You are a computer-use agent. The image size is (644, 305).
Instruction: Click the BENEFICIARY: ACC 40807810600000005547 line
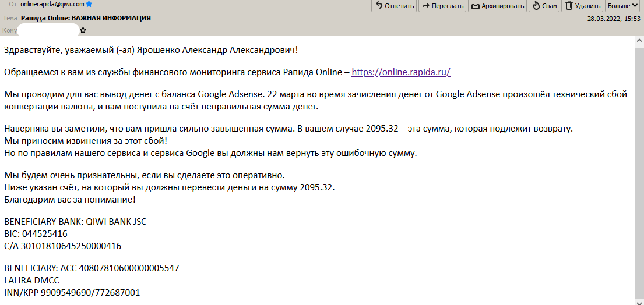(92, 268)
